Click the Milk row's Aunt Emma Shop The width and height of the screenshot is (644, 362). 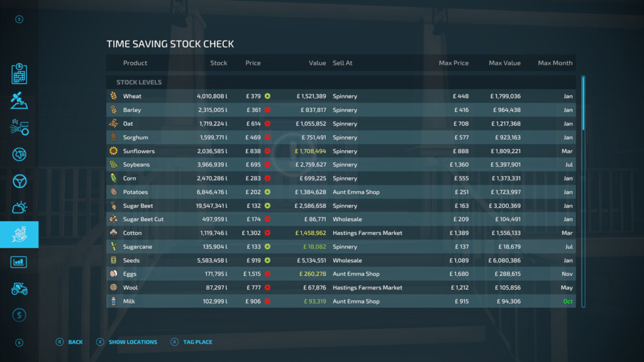(x=356, y=301)
